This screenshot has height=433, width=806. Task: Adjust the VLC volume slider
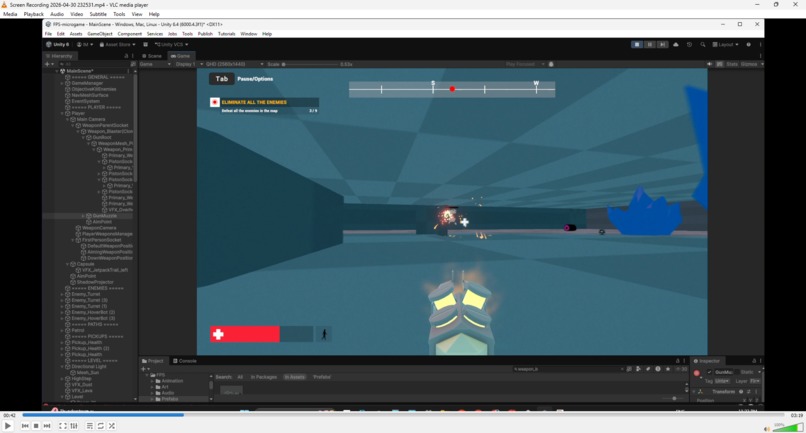tap(788, 427)
